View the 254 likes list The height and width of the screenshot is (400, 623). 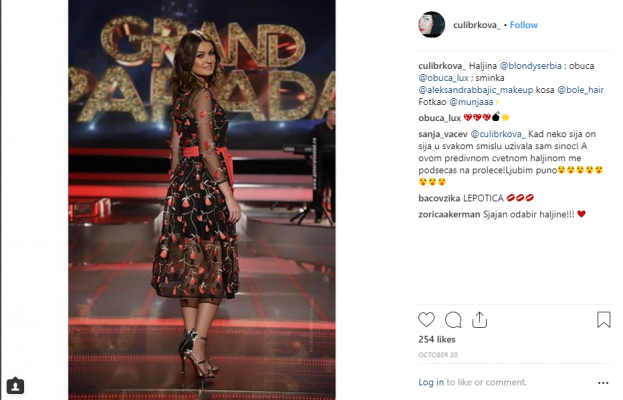pos(437,340)
